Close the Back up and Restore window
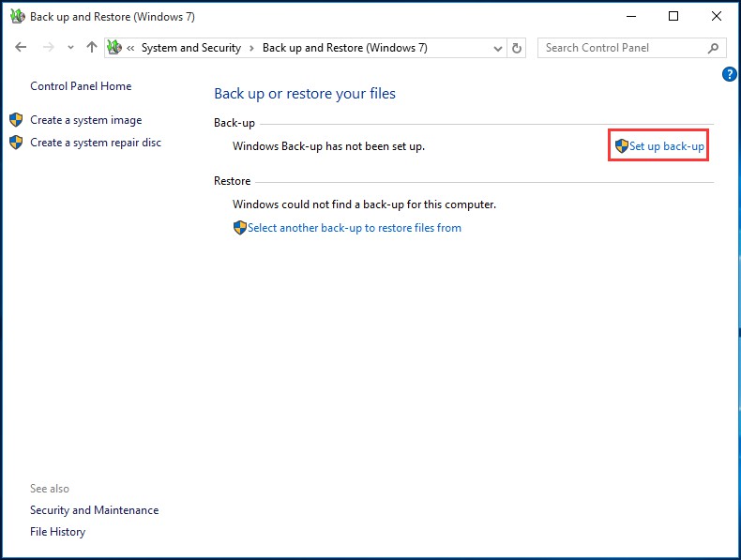 click(717, 16)
